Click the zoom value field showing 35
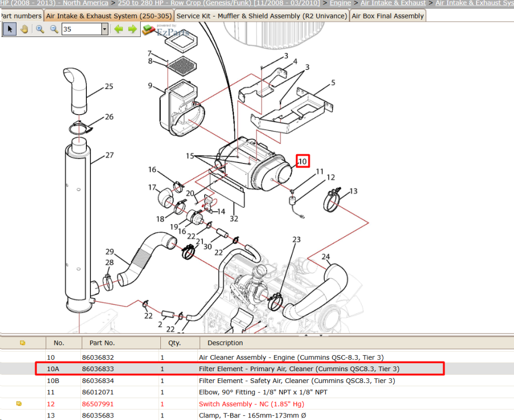This screenshot has width=514, height=420. click(82, 29)
